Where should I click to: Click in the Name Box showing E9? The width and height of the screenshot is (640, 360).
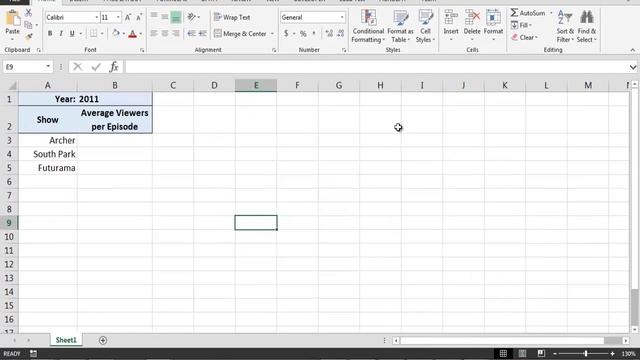24,67
